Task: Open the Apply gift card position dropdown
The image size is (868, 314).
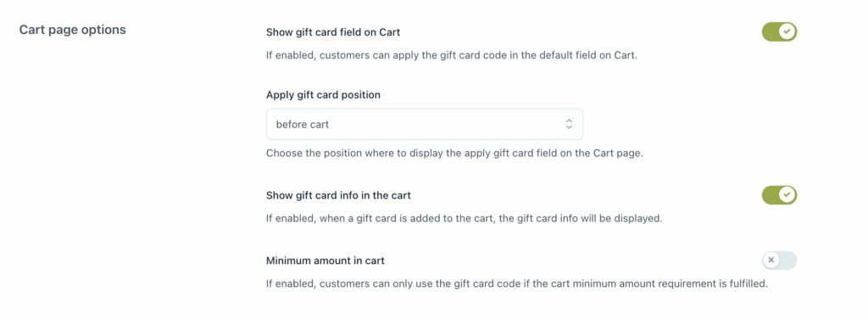Action: coord(424,124)
